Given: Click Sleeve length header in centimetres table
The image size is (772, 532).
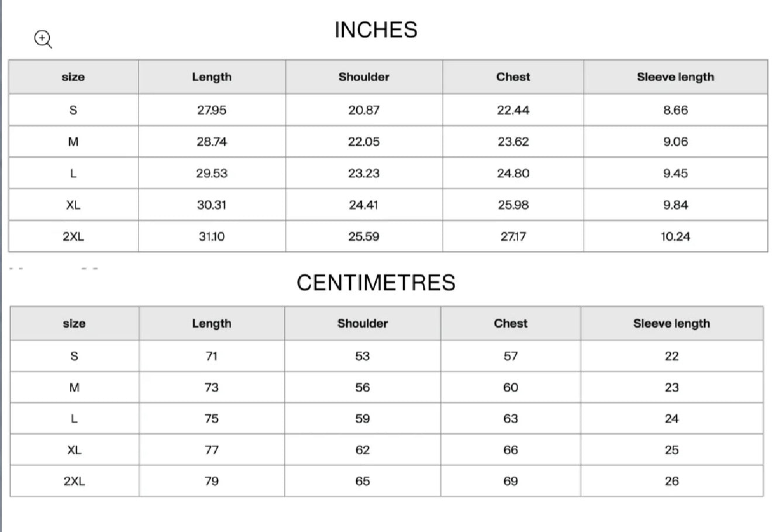Looking at the screenshot, I should pyautogui.click(x=671, y=323).
